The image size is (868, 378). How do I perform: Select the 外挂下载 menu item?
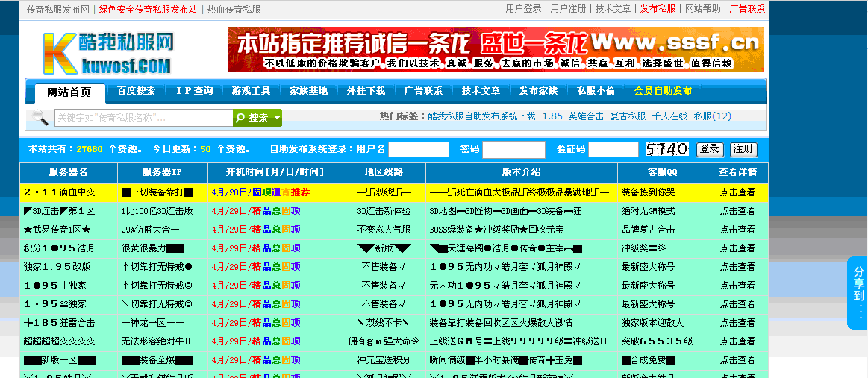pos(366,91)
